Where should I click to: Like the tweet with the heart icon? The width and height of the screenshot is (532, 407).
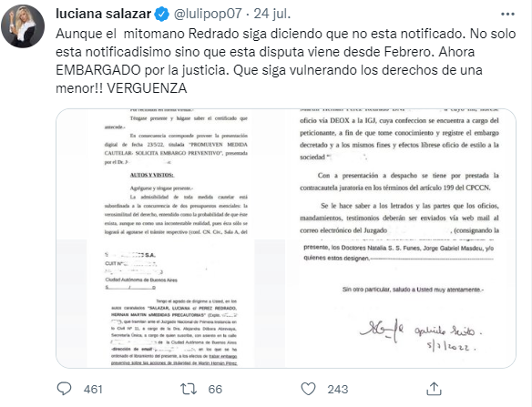(309, 389)
